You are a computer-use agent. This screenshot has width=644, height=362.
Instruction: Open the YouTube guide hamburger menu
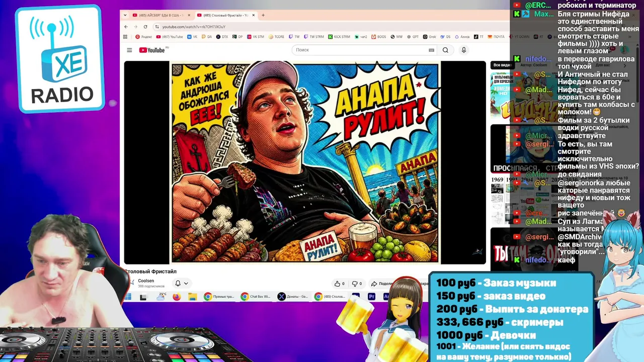click(x=129, y=50)
